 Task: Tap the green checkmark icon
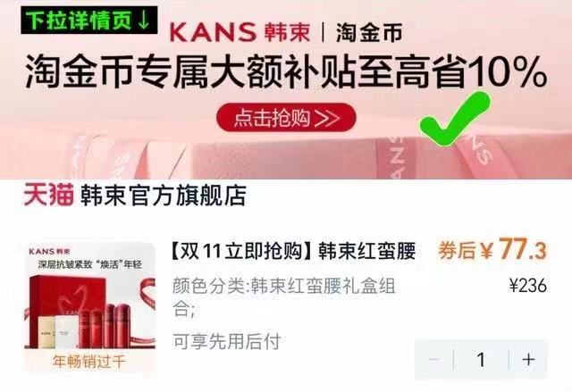[455, 119]
